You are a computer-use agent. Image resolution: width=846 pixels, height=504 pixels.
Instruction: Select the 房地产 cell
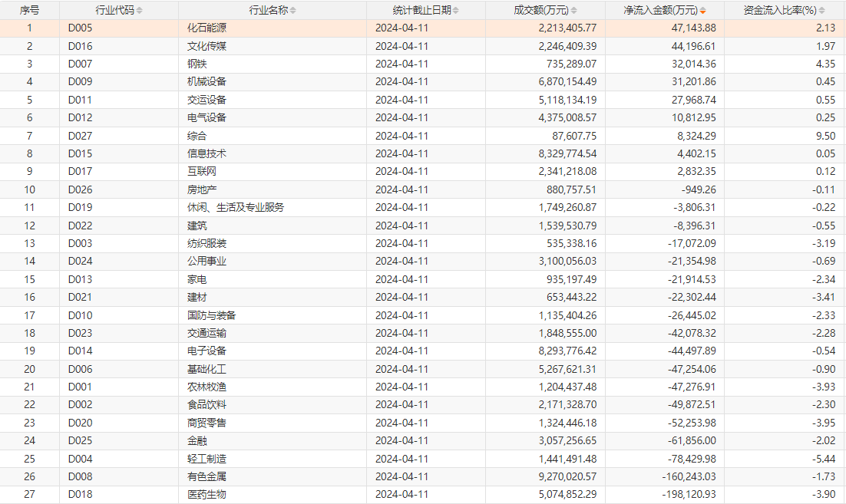pyautogui.click(x=202, y=189)
